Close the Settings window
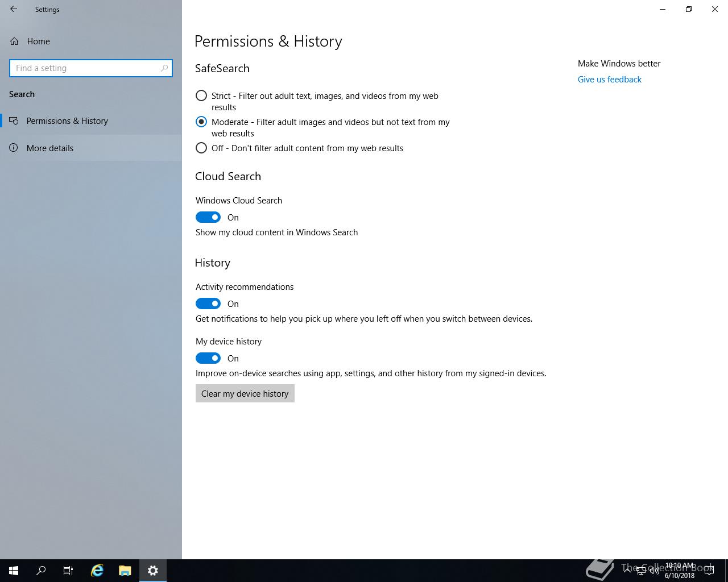This screenshot has width=728, height=582. coord(715,9)
